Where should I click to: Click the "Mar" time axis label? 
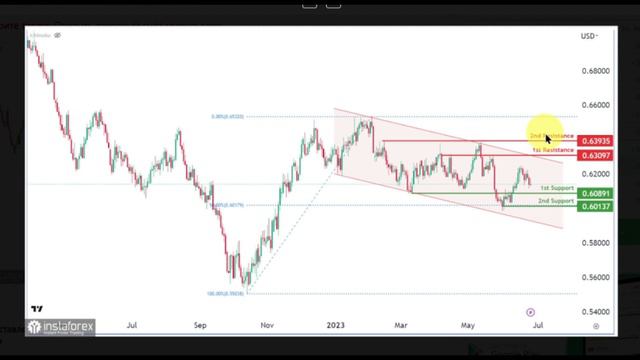point(401,325)
